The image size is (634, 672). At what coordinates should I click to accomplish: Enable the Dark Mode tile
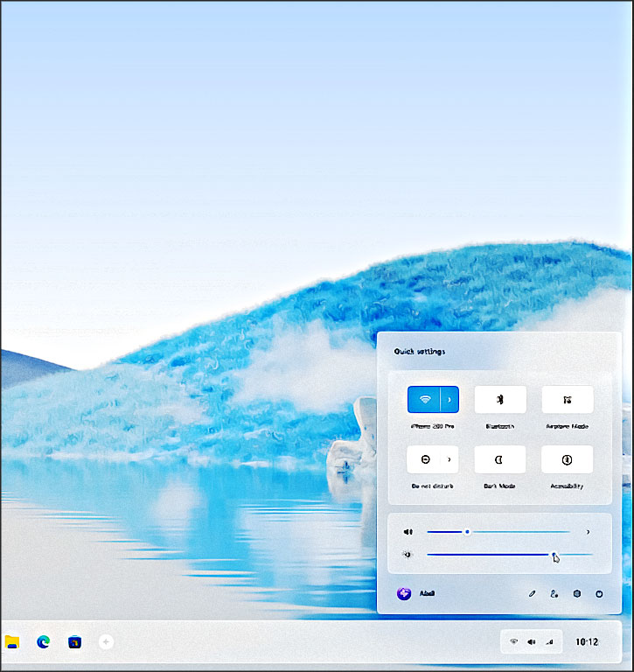coord(499,459)
